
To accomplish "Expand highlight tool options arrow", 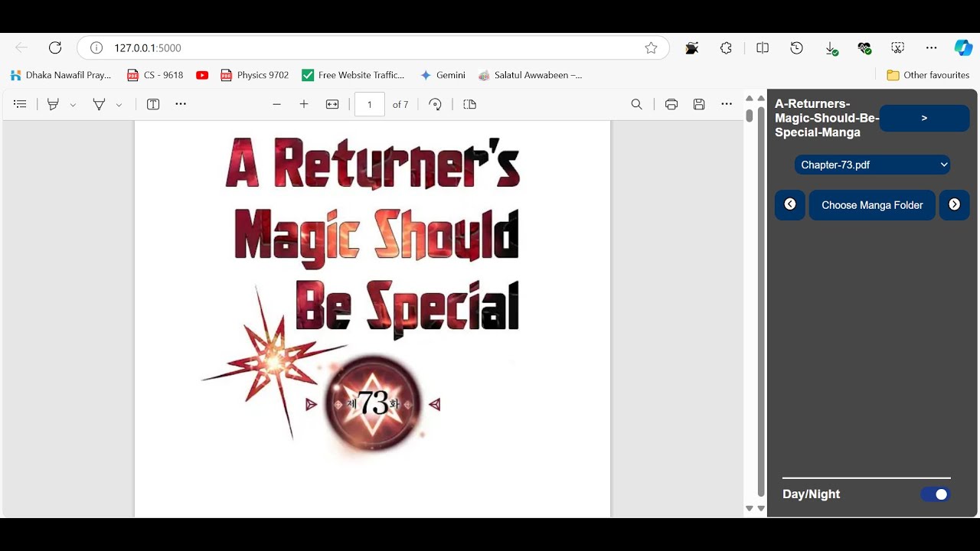I will pyautogui.click(x=73, y=105).
